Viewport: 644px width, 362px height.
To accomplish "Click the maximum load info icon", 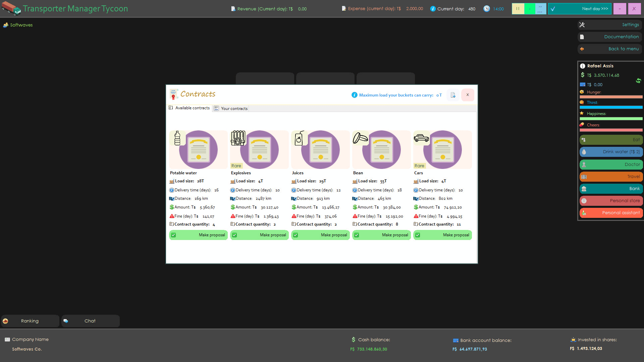I will 354,95.
